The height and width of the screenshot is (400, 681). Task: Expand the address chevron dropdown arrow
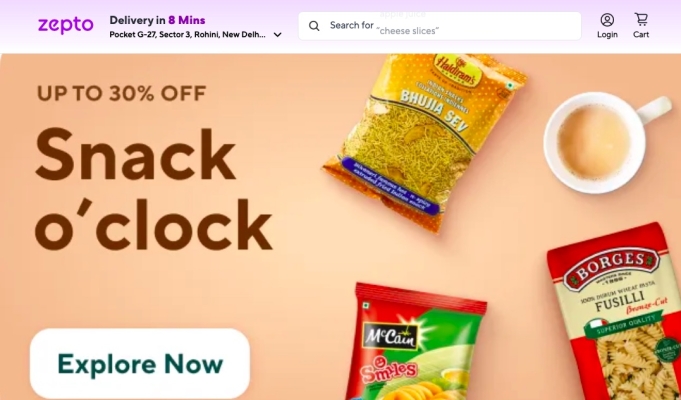tap(278, 35)
